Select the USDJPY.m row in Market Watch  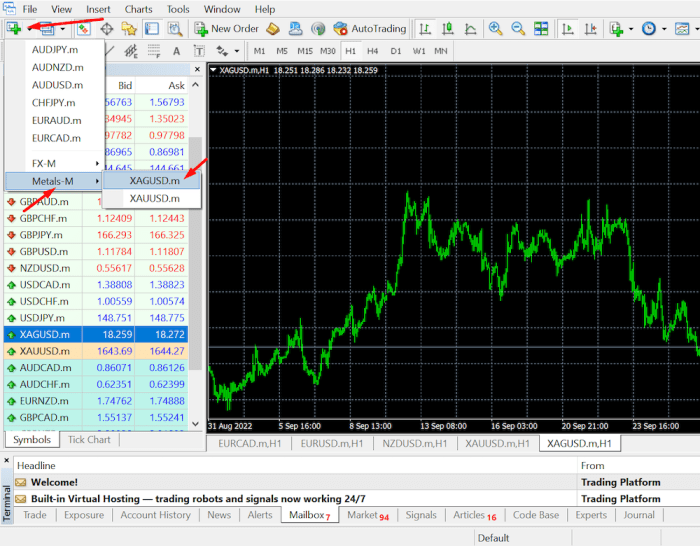coord(96,318)
